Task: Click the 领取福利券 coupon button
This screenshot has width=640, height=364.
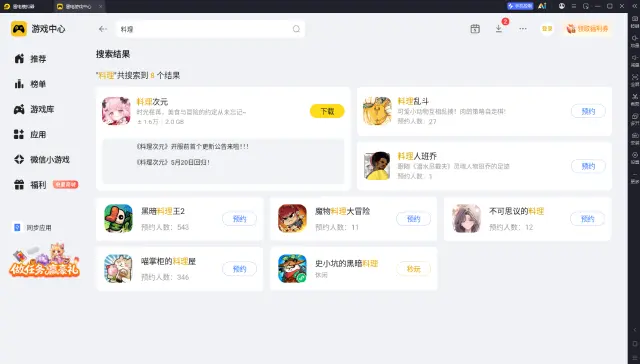Action: click(x=587, y=29)
